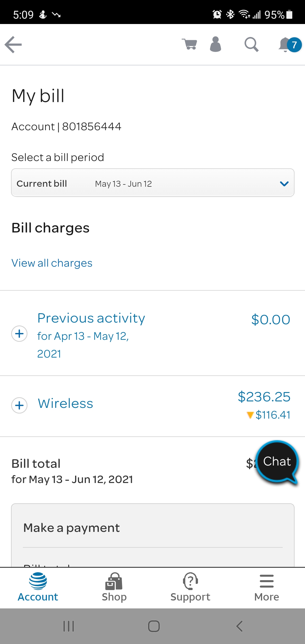Open the Chat bubble
305x644 pixels.
point(277,462)
